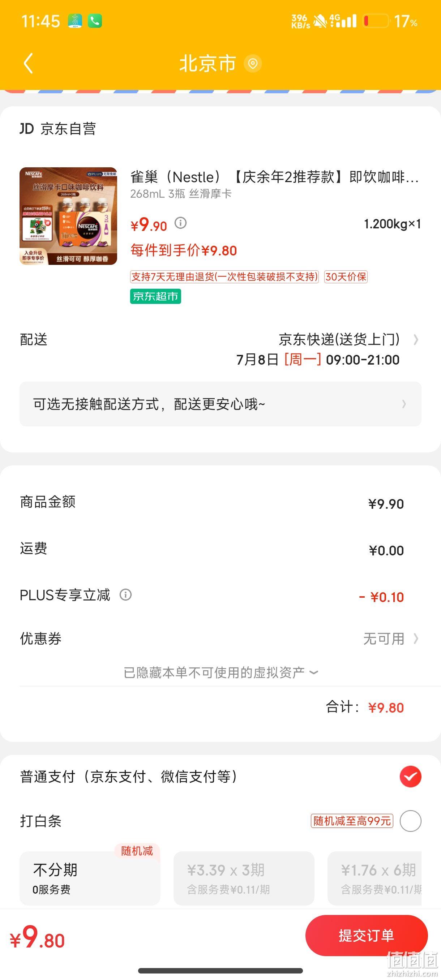Open the Nescafe product thumbnail
The height and width of the screenshot is (980, 441).
pos(68,216)
